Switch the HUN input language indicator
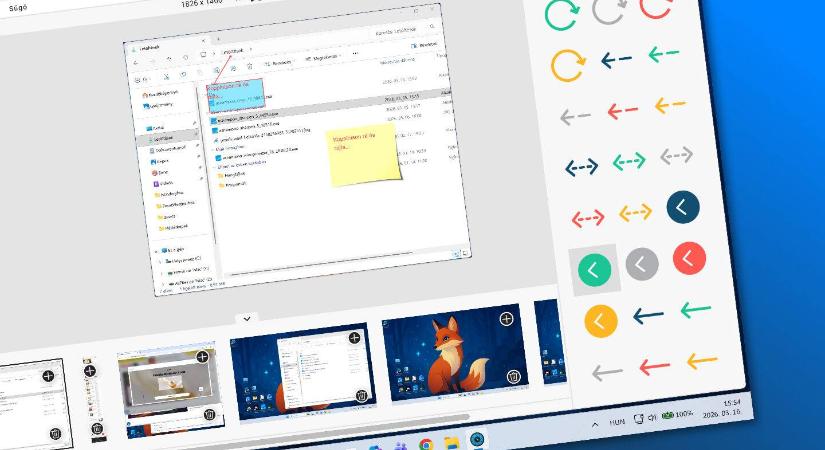The width and height of the screenshot is (825, 450). tap(617, 422)
